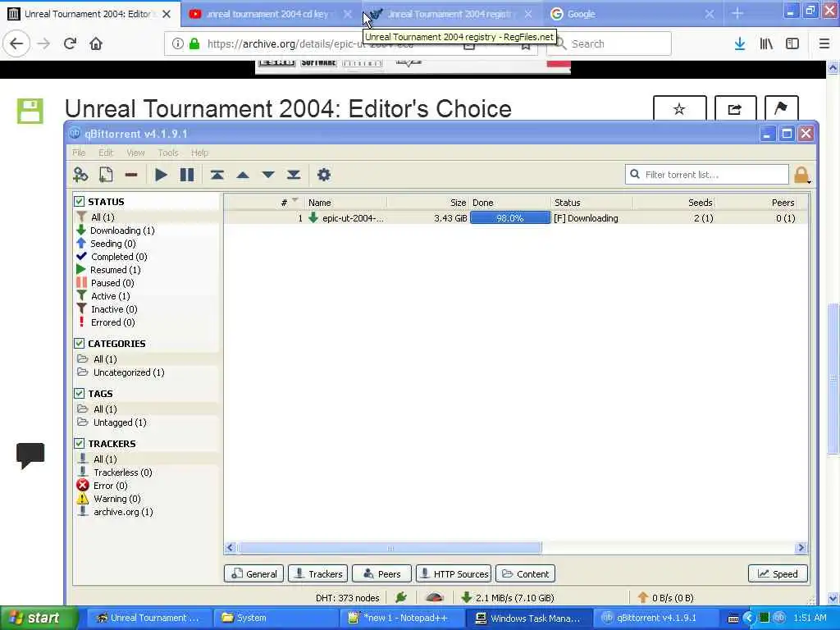
Task: Click the share icon on archive.org page
Action: point(735,109)
